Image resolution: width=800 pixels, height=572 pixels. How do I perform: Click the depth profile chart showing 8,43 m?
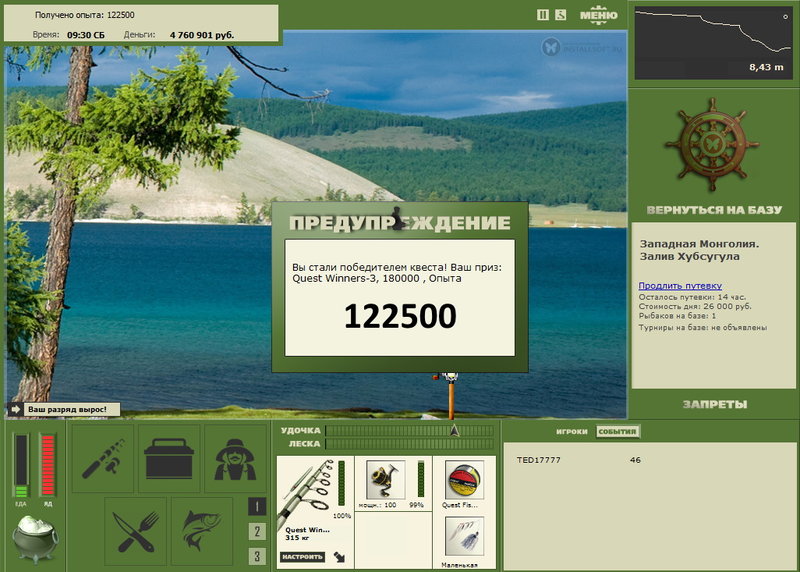pyautogui.click(x=713, y=43)
